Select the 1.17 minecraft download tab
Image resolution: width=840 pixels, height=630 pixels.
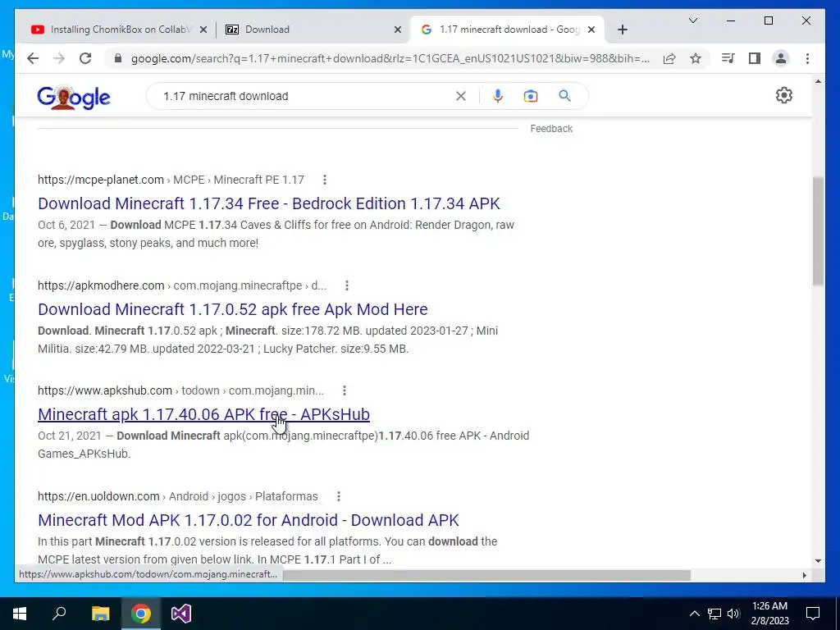tap(507, 30)
